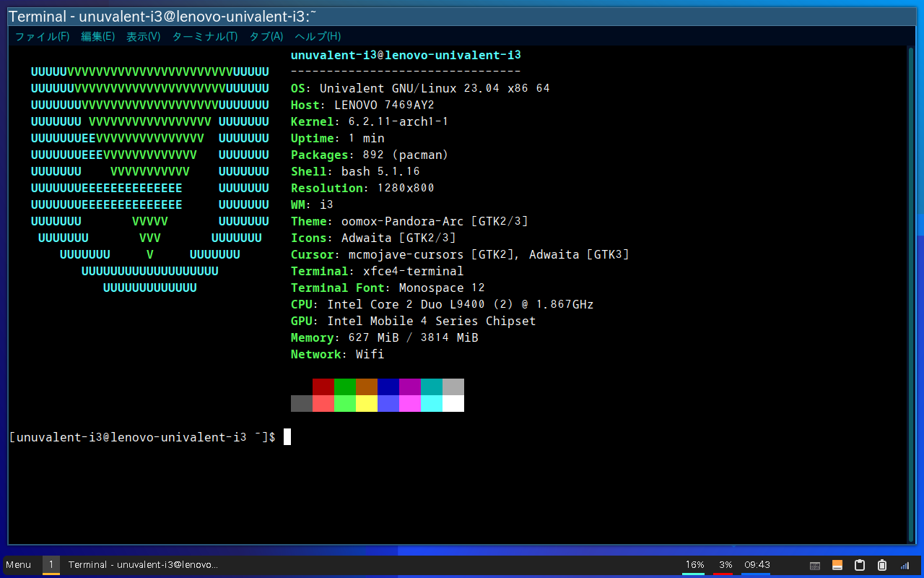Click the 'Host: LENOVO 7469AY2' line
The image size is (924, 578).
point(362,105)
